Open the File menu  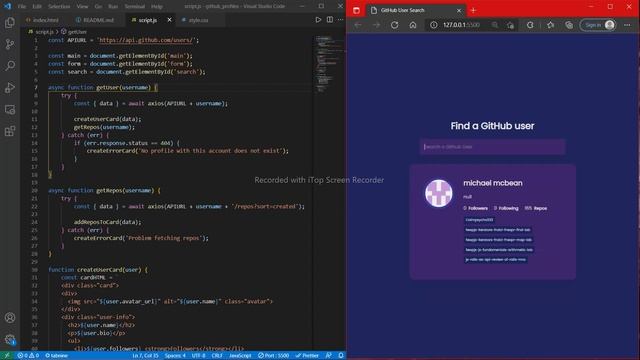click(22, 7)
